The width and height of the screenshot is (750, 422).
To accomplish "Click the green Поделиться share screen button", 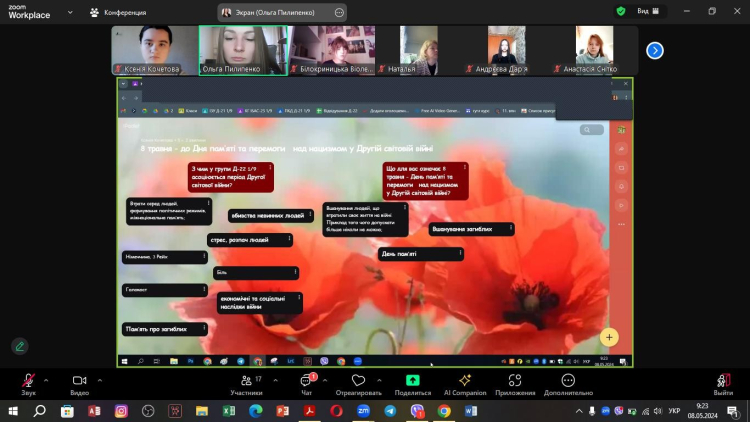I will (x=412, y=384).
